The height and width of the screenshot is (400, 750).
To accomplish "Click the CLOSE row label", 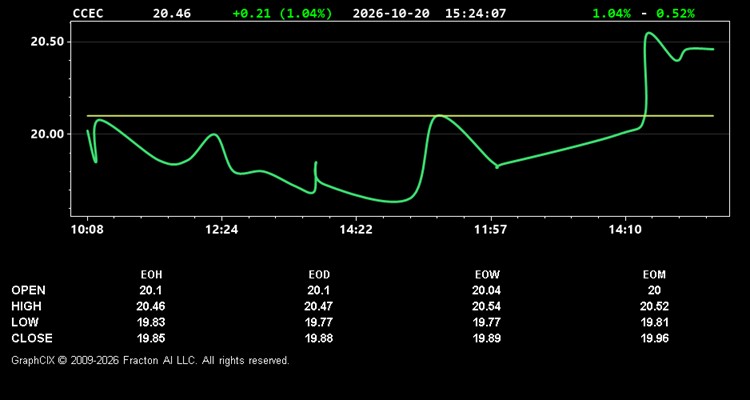I will click(32, 338).
